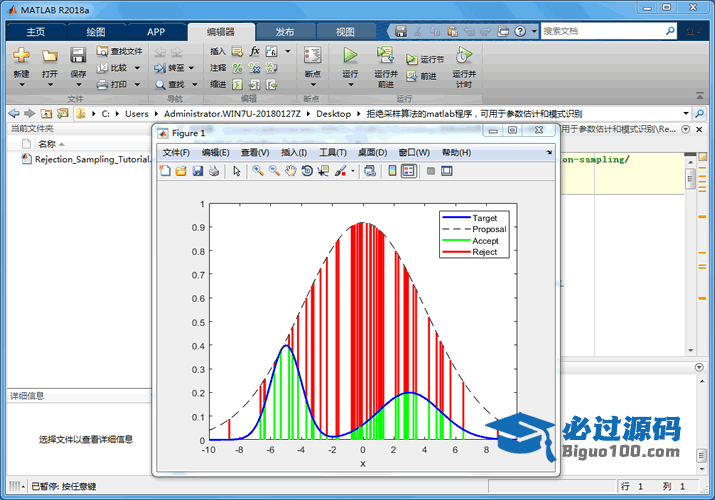Click editor vertical scrollbar thumb

(690, 179)
